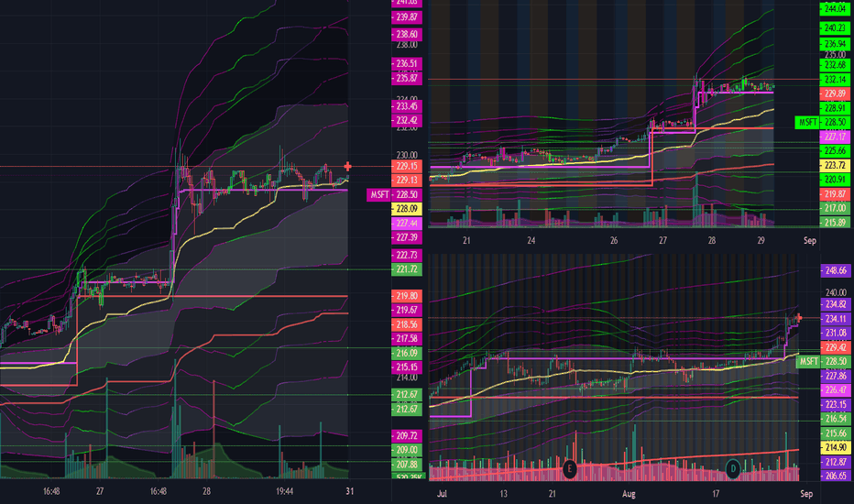Click the red 226.47 price label
The image size is (854, 504).
(836, 389)
